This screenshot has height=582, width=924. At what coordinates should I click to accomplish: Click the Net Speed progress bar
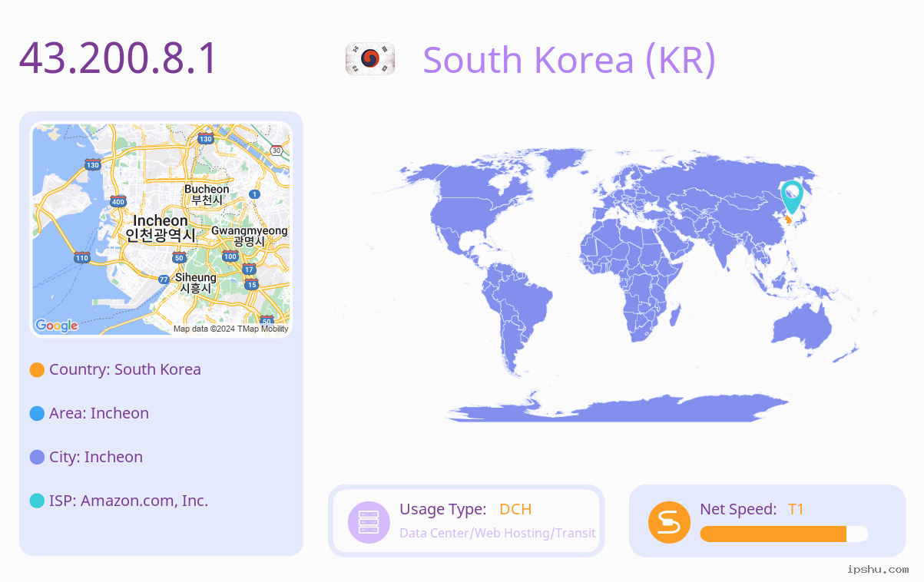pyautogui.click(x=784, y=534)
